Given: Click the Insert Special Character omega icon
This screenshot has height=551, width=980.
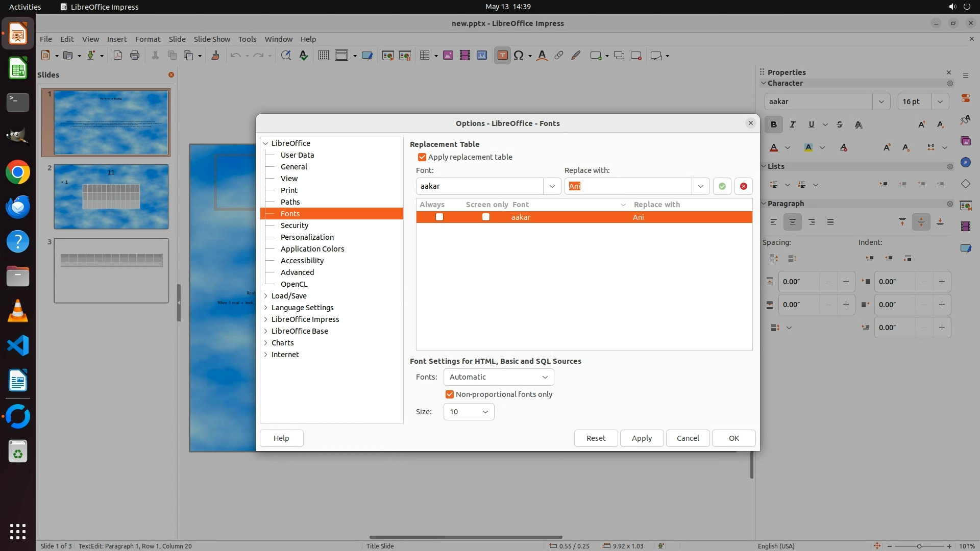Looking at the screenshot, I should pyautogui.click(x=519, y=56).
